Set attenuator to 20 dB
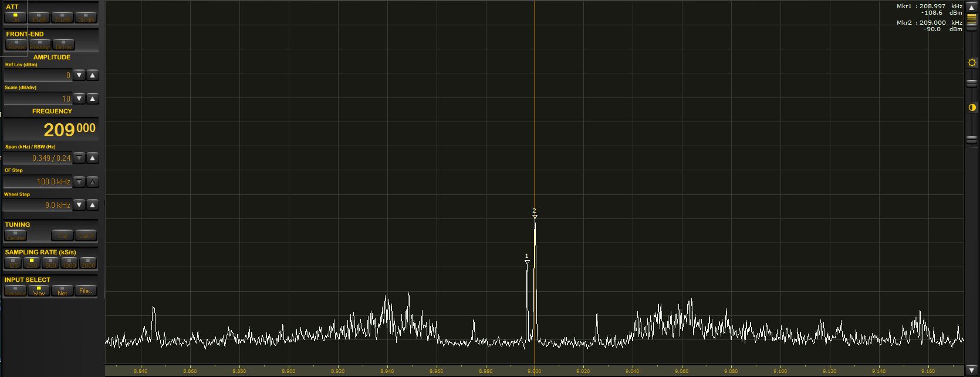 (62, 18)
